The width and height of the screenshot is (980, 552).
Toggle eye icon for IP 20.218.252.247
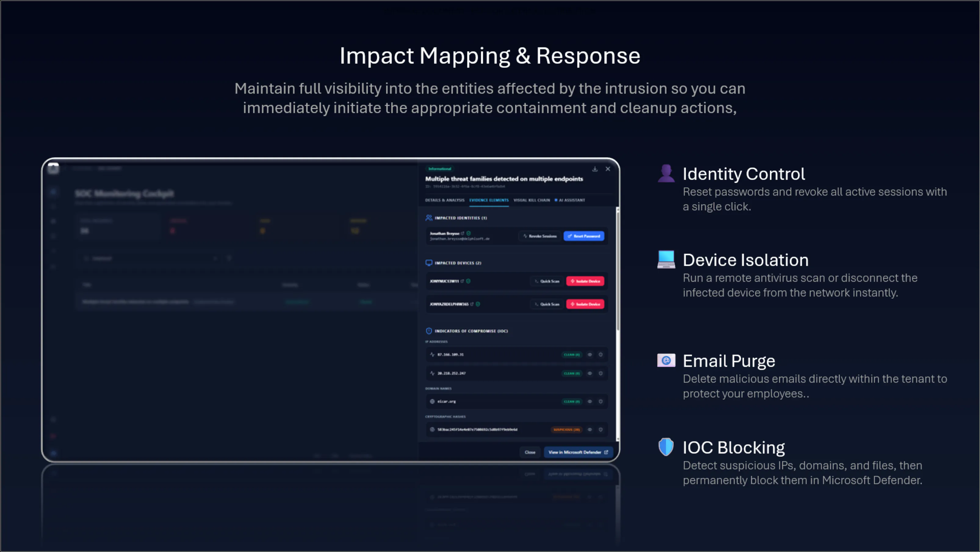(590, 373)
